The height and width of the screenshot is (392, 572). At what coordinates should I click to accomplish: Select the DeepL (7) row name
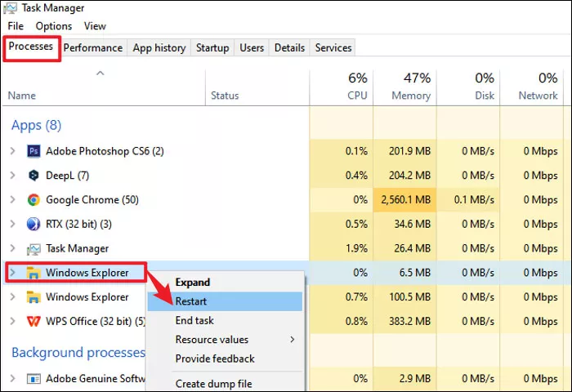(68, 176)
